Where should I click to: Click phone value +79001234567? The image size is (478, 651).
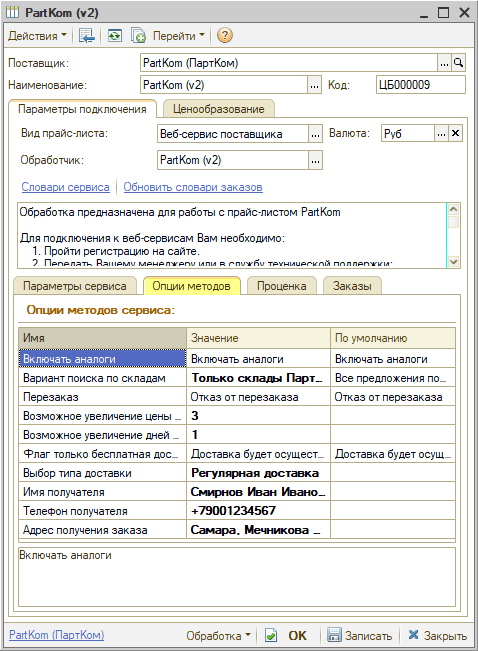258,511
